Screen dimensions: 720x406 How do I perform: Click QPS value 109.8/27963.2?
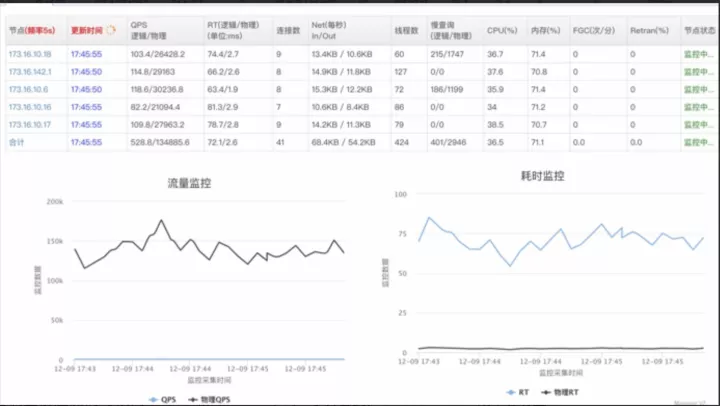click(x=158, y=124)
